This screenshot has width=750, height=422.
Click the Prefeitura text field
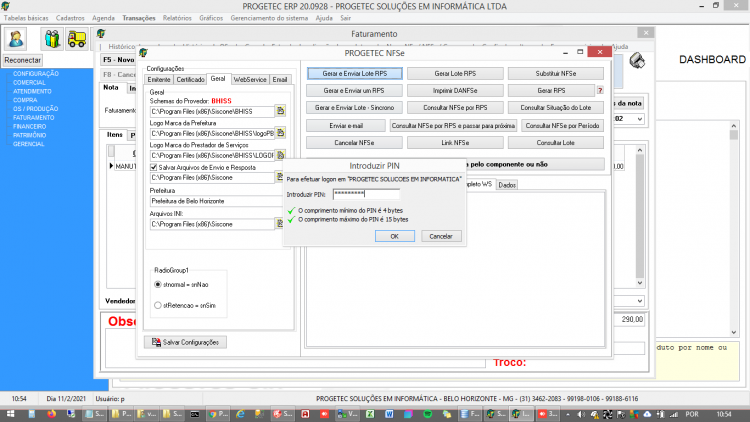coord(216,201)
